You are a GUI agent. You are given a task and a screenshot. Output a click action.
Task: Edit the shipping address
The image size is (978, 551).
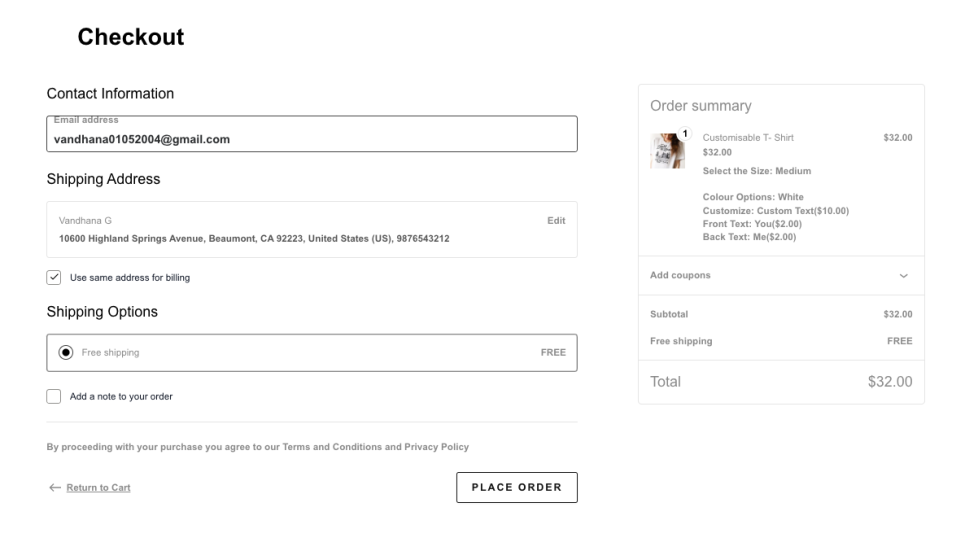click(556, 220)
